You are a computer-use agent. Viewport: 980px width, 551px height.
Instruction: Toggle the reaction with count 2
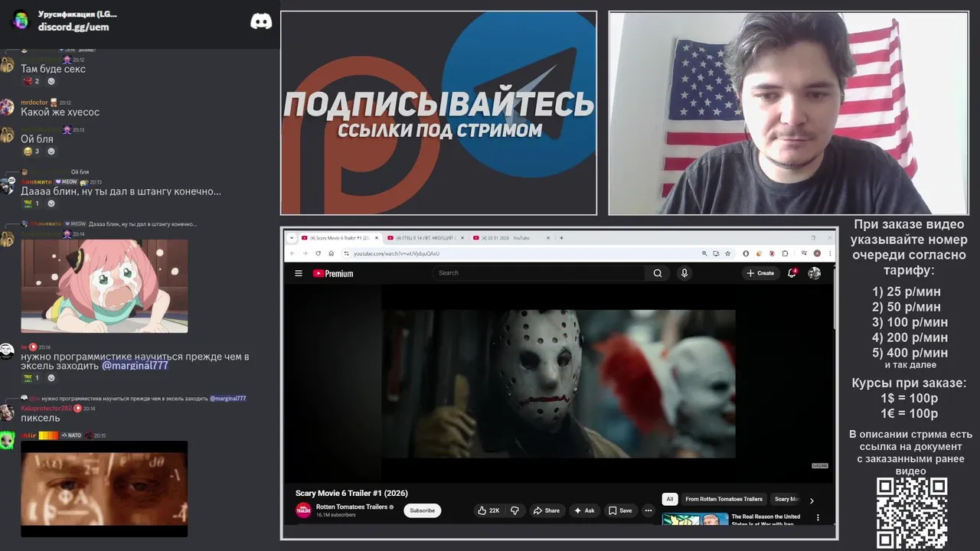coord(31,81)
